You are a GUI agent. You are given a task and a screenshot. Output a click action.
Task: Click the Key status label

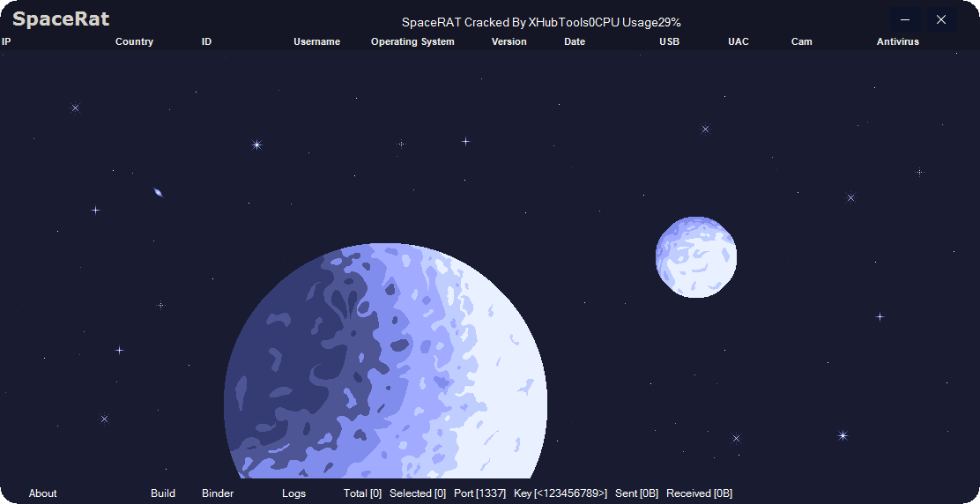[560, 493]
